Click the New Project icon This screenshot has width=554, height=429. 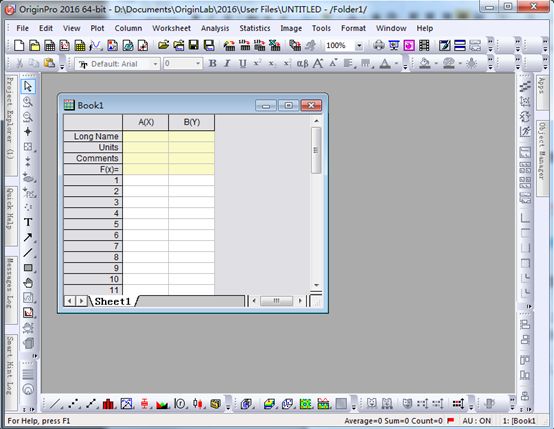click(19, 46)
